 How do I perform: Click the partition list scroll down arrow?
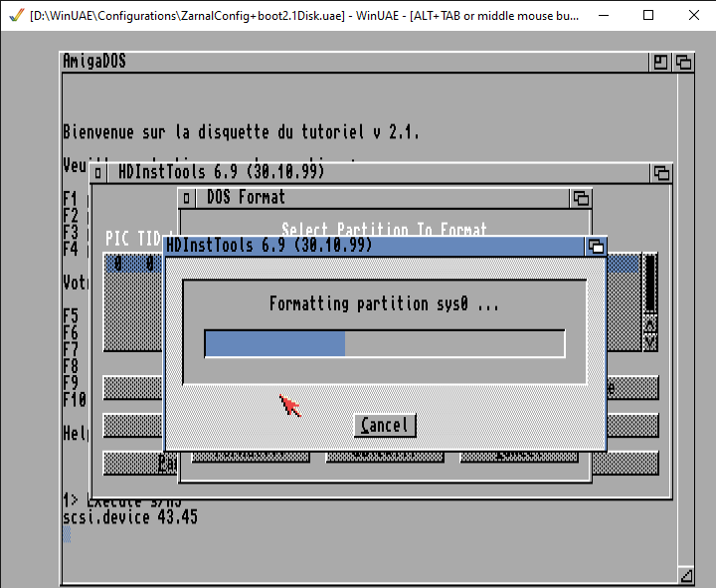coord(650,342)
